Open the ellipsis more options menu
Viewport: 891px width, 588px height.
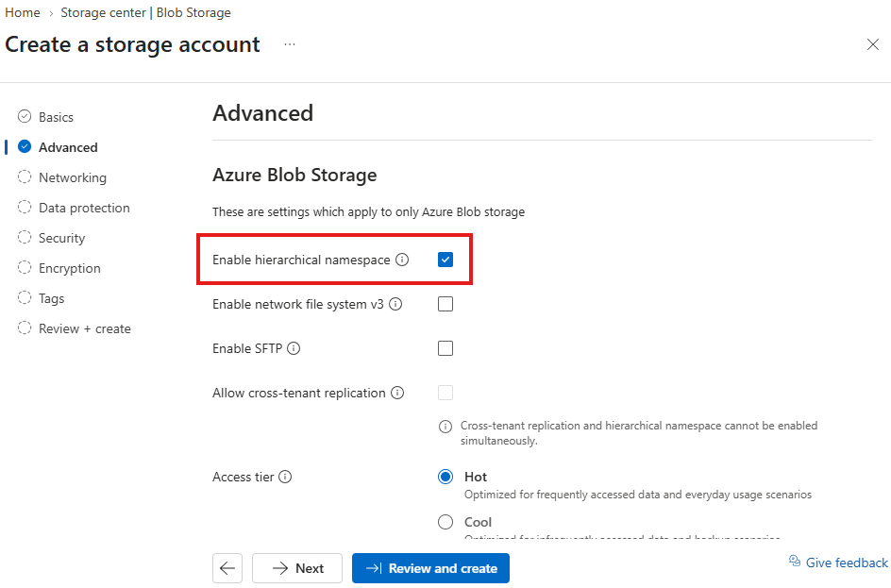[x=290, y=44]
